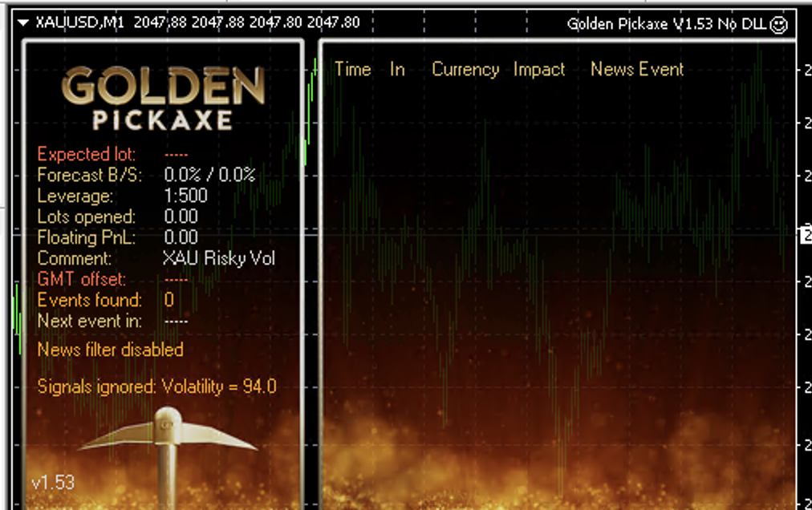Click the Comment value 'XAU Risky Vol'
The height and width of the screenshot is (510, 812).
(218, 258)
